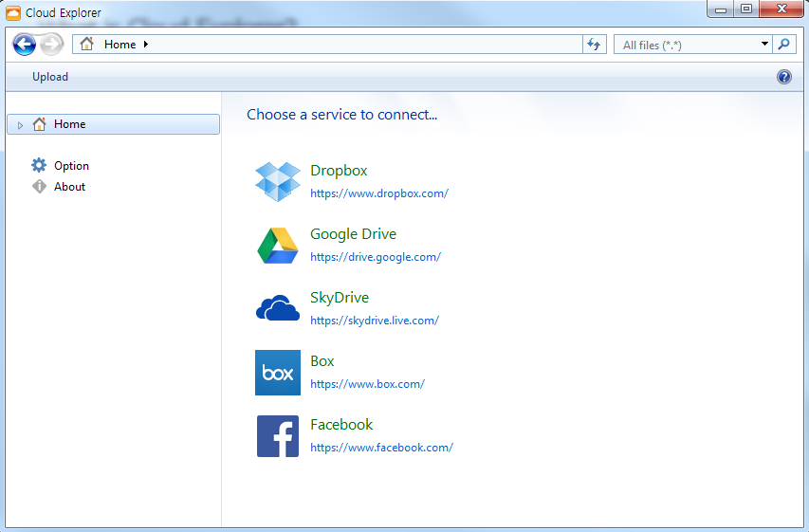Image resolution: width=809 pixels, height=532 pixels.
Task: Click the Home text in the address bar
Action: tap(120, 45)
